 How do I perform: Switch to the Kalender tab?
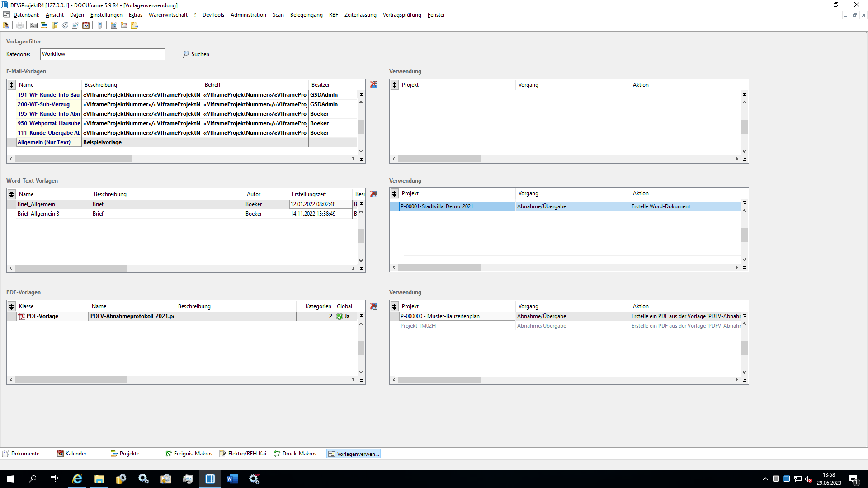(71, 454)
